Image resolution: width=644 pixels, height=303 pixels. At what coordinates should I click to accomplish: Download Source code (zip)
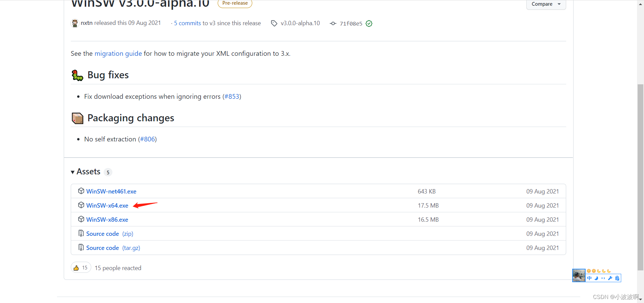click(x=110, y=233)
